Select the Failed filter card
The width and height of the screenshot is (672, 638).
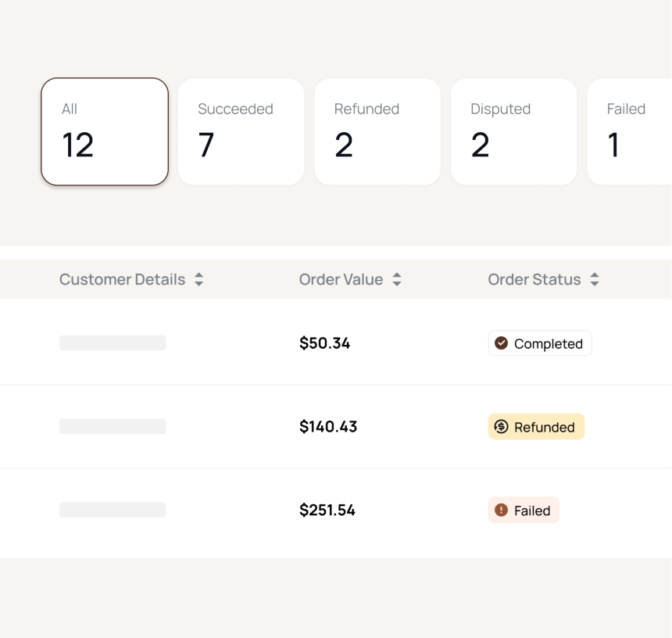[x=629, y=131]
